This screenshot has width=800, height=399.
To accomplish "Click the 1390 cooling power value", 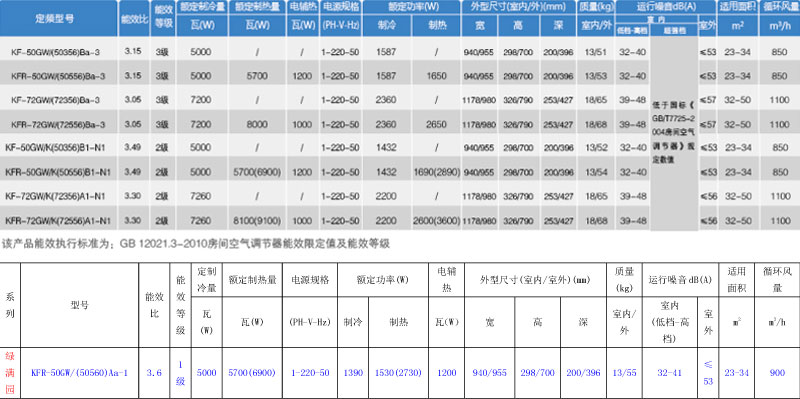I will [353, 373].
